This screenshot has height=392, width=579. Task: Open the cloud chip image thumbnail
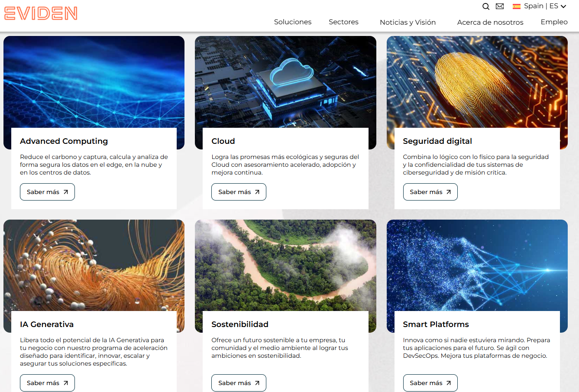point(285,82)
